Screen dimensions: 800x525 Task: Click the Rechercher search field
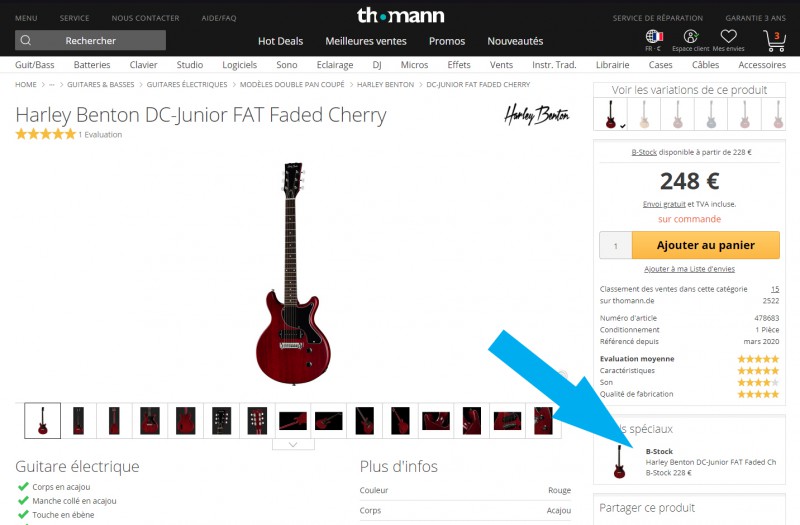coord(90,40)
